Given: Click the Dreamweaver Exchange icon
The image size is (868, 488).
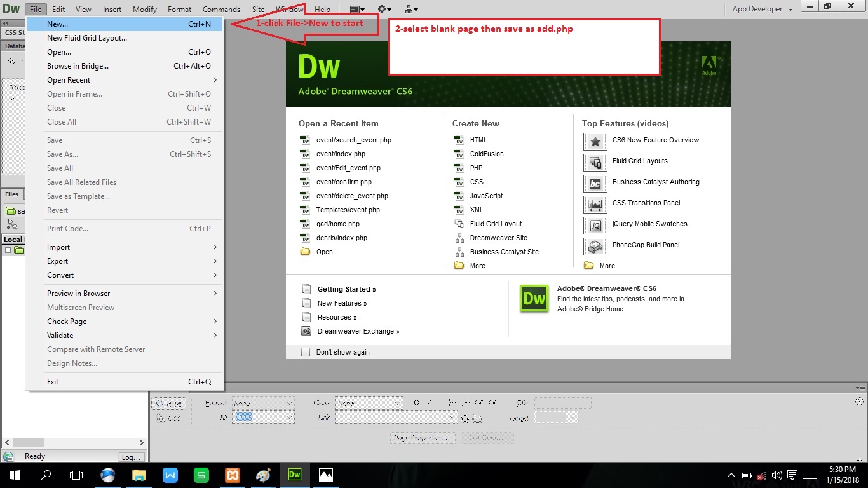Looking at the screenshot, I should [x=306, y=331].
